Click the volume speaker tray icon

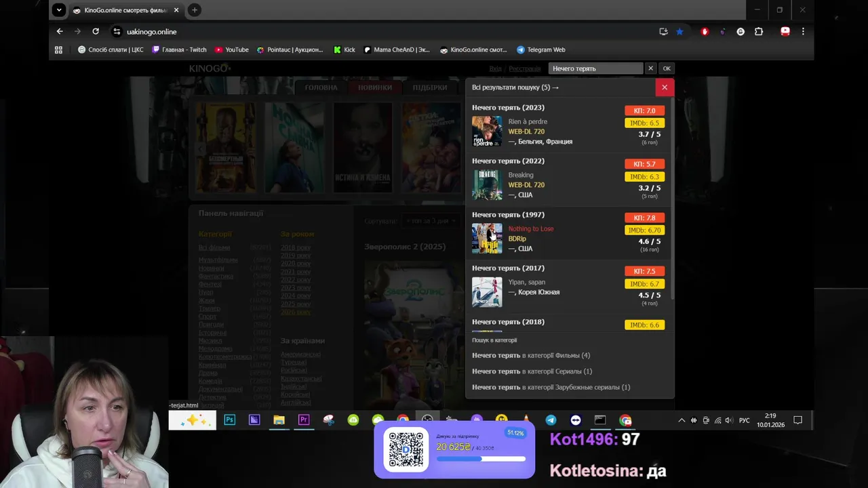coord(729,420)
